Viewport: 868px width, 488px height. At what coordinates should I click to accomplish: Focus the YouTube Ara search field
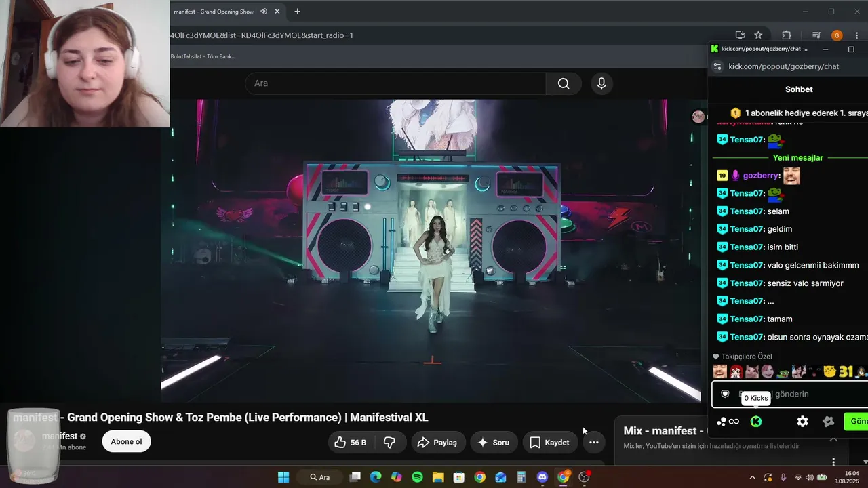point(395,83)
